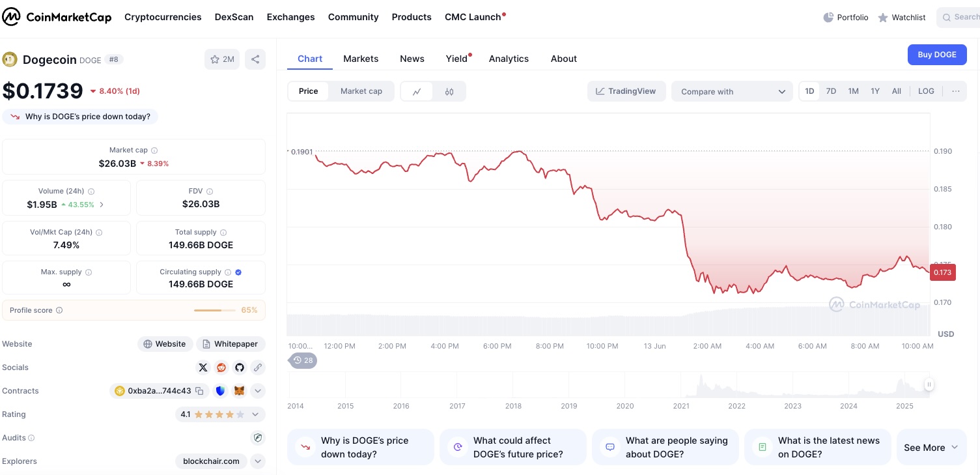
Task: Click the chart more options ellipsis
Action: click(955, 91)
